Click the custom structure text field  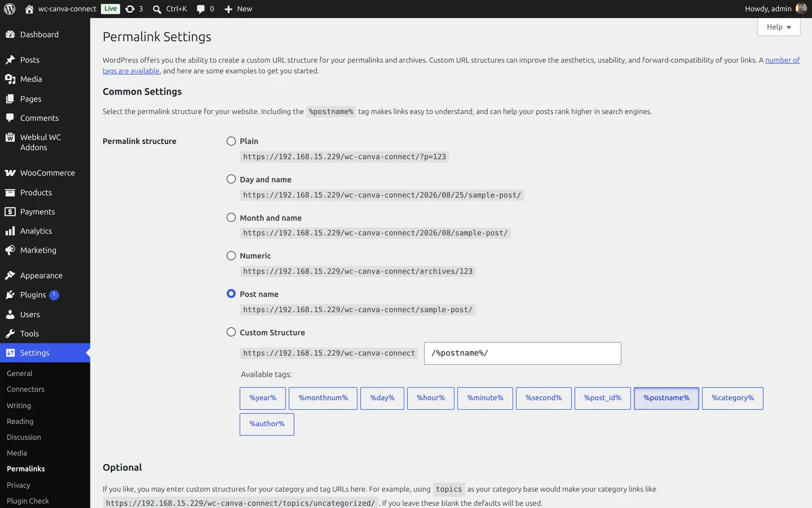pos(523,353)
